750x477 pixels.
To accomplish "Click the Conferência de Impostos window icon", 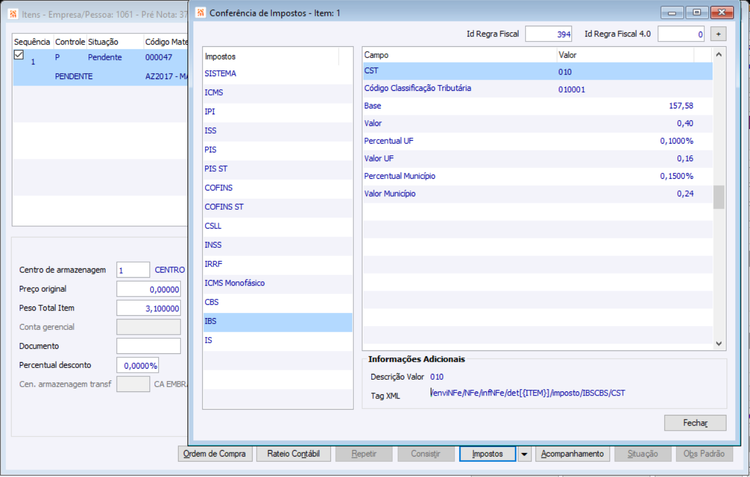I will coord(201,13).
